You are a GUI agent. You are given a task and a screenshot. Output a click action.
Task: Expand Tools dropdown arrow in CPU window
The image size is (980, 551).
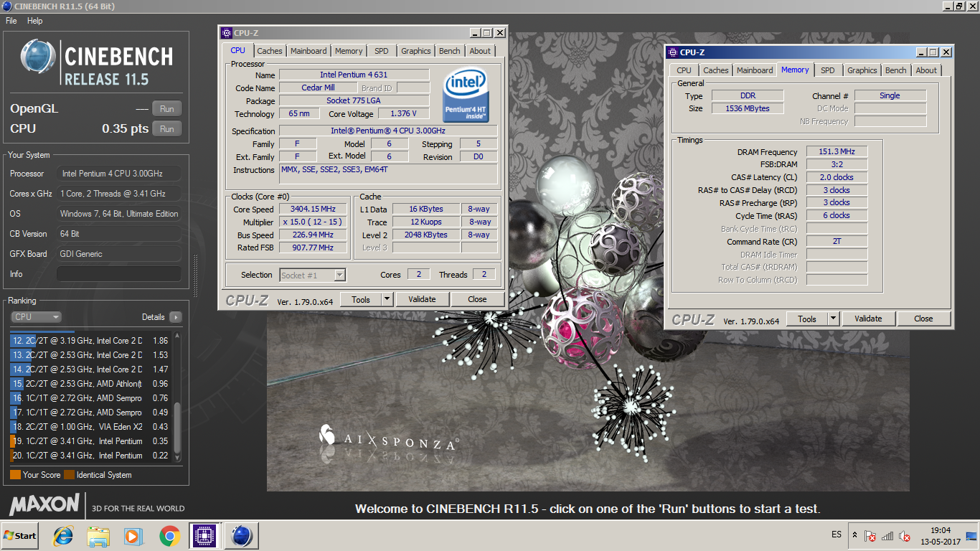(x=387, y=299)
